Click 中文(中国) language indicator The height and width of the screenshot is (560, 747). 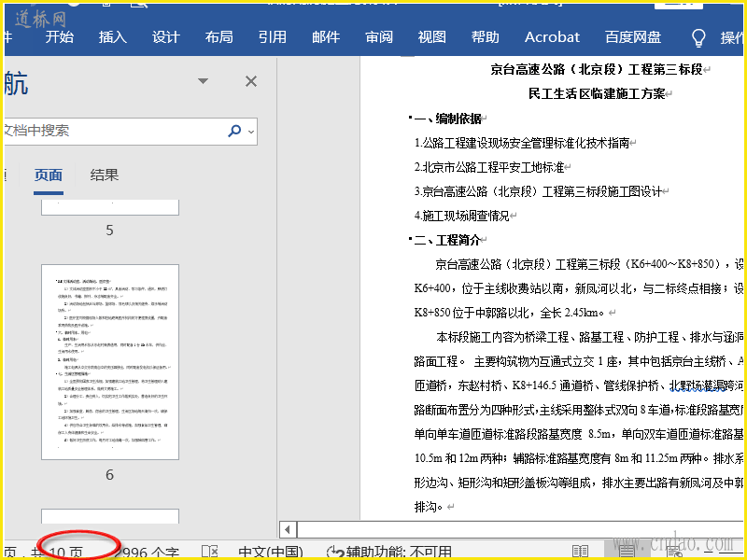point(271,553)
